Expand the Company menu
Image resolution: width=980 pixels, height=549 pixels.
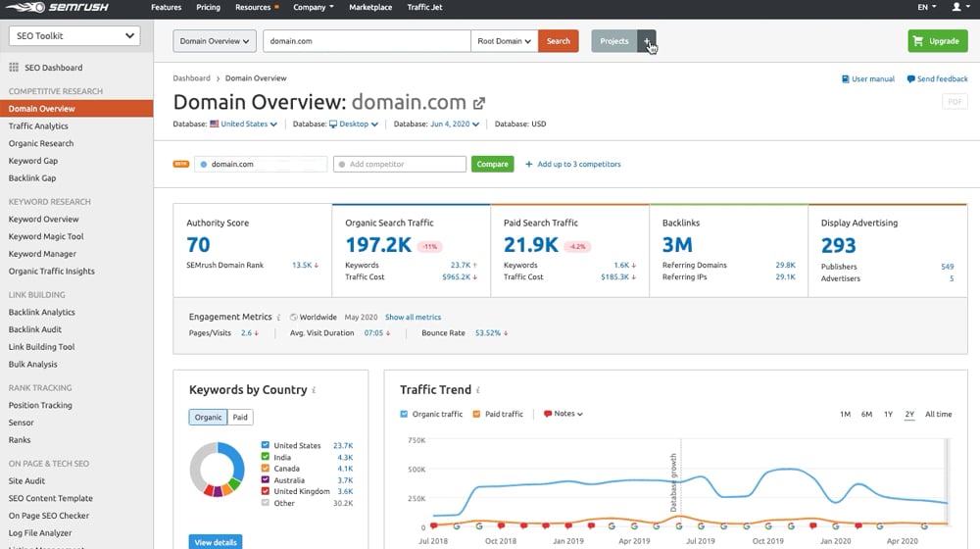click(x=314, y=7)
